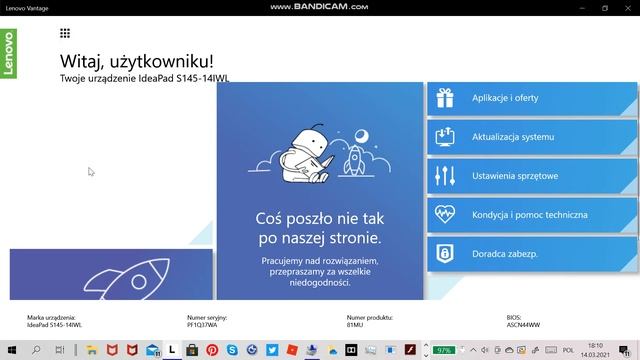The width and height of the screenshot is (640, 360).
Task: Open Kondycja i pomoc techniczna tile
Action: pos(532,215)
